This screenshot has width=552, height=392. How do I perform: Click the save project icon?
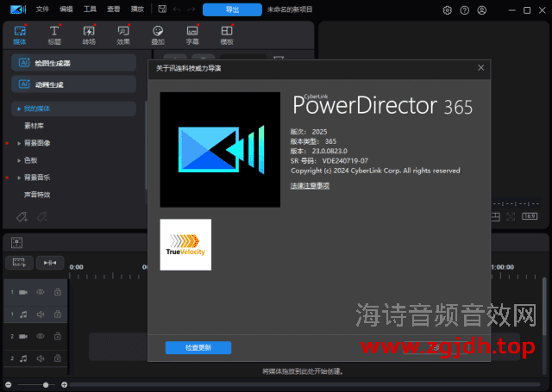coord(162,9)
